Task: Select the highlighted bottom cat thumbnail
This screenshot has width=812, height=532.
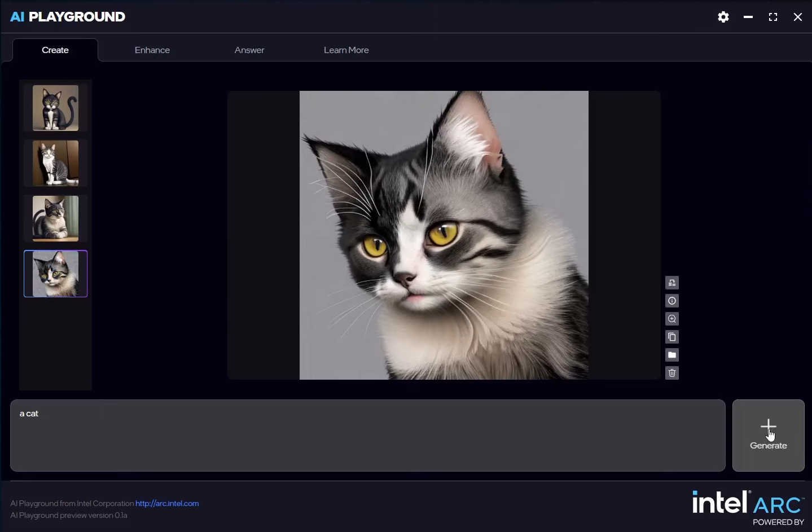Action: (x=55, y=274)
